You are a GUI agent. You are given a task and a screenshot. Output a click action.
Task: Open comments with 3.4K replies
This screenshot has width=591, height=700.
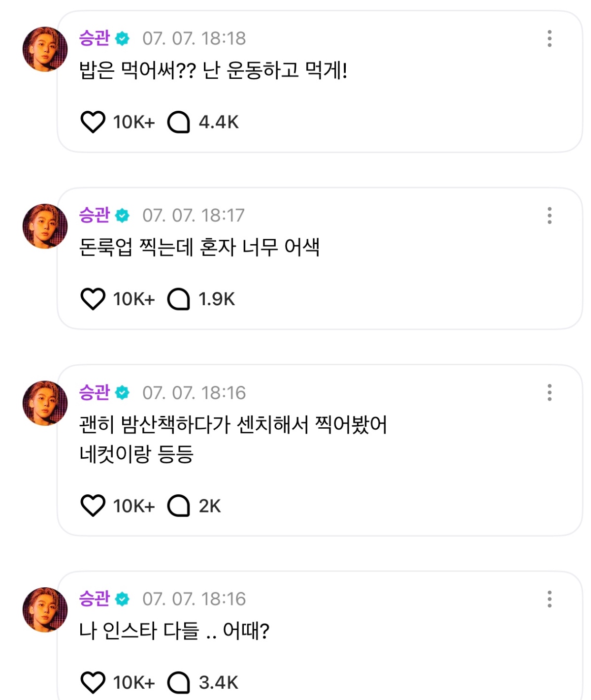178,682
